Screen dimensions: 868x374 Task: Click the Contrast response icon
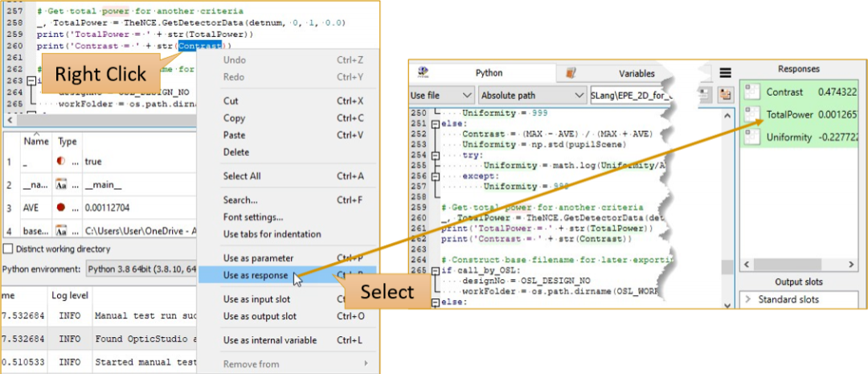pos(751,92)
